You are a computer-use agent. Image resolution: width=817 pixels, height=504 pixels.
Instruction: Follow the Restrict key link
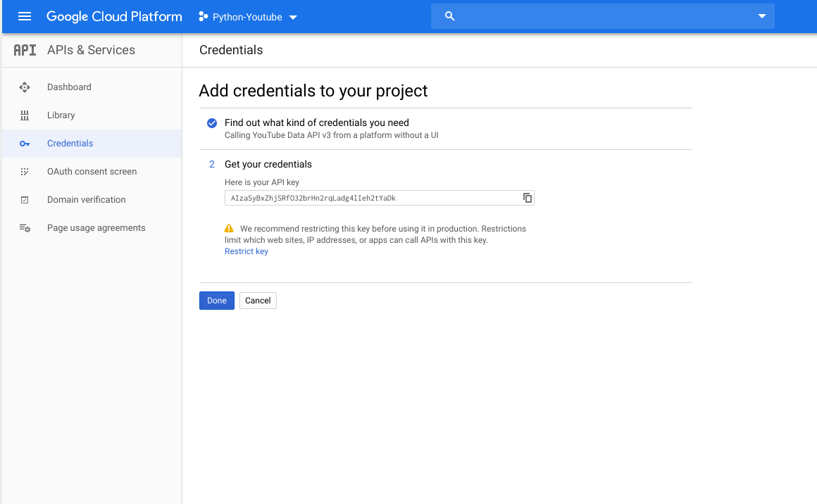pos(247,251)
